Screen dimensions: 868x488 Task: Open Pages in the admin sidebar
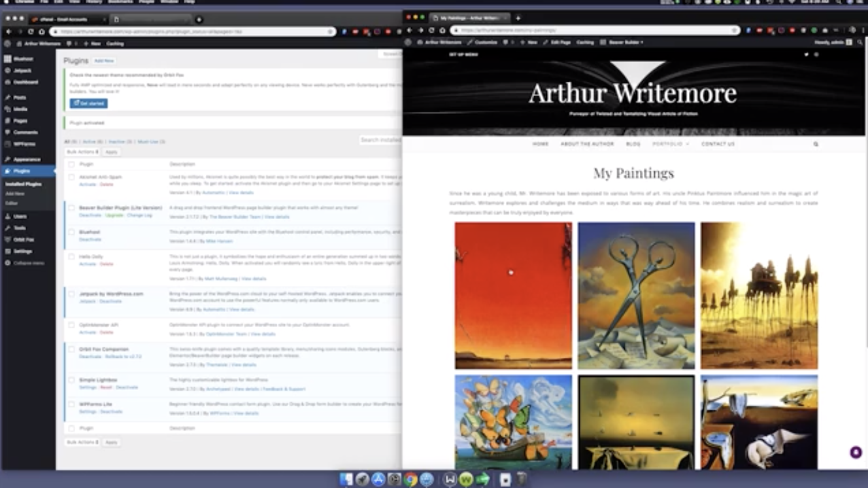[x=20, y=121]
